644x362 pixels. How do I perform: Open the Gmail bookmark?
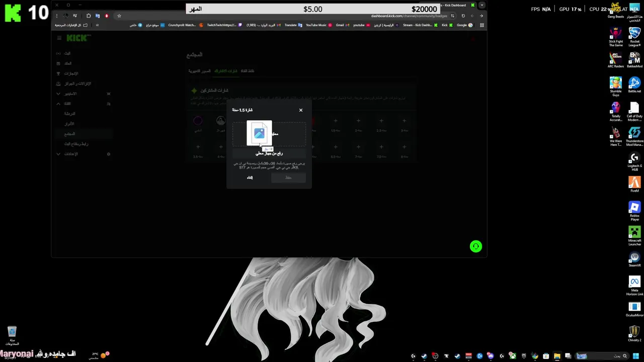click(342, 25)
